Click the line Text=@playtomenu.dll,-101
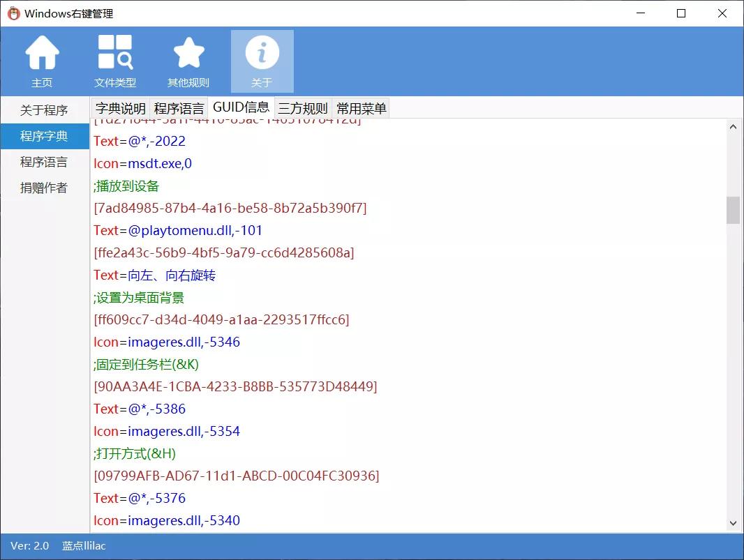 tap(178, 230)
